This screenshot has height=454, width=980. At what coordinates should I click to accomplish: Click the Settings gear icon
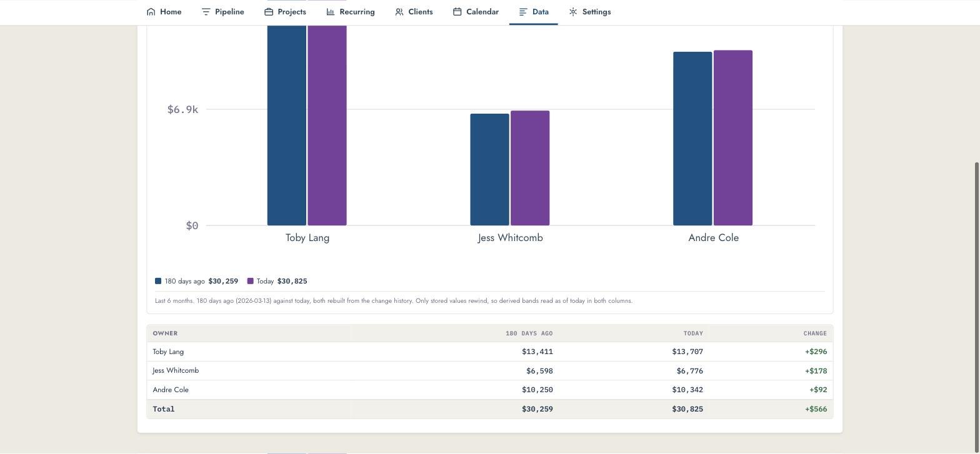coord(573,12)
